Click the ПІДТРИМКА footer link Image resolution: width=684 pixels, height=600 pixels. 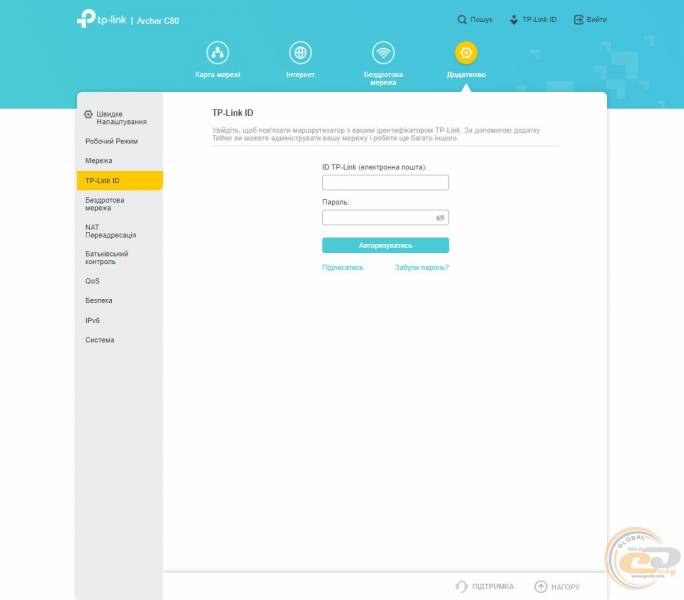pos(493,586)
